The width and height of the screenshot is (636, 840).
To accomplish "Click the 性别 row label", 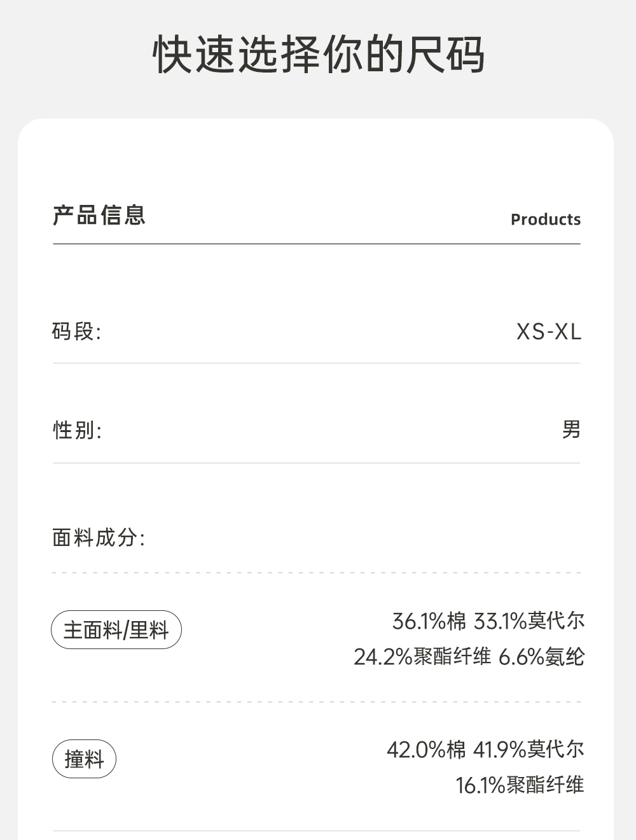I will [x=77, y=430].
